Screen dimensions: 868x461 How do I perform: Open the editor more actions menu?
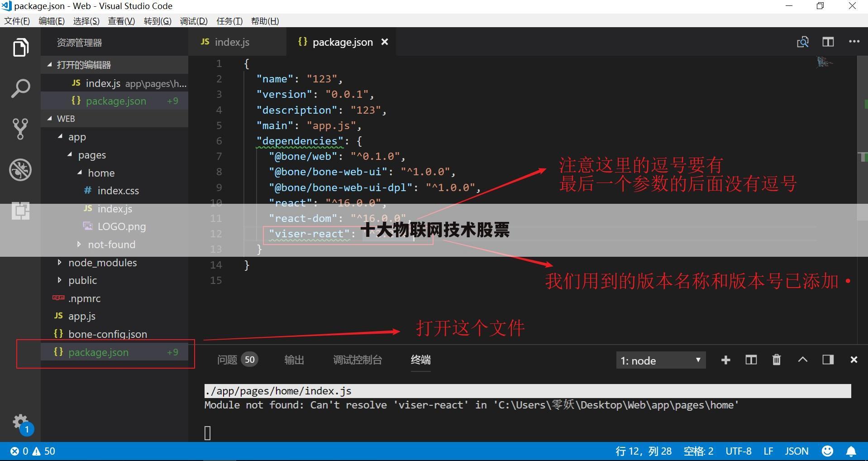[x=854, y=42]
